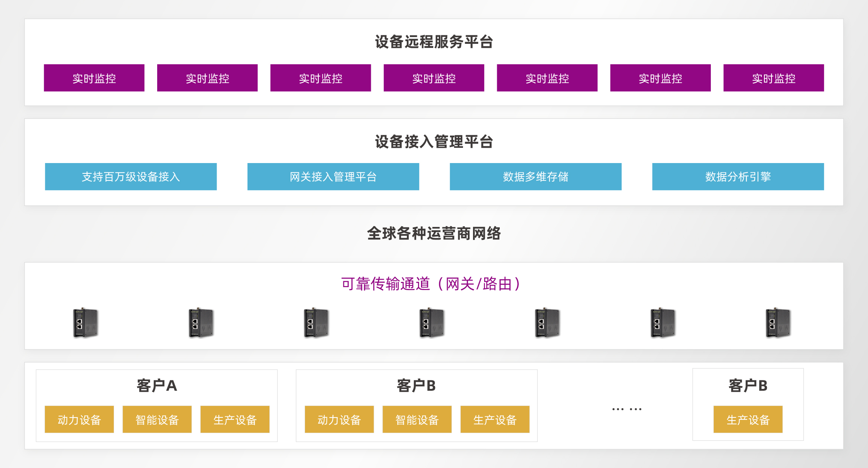Click 动力设备 under 客户A
The image size is (868, 468).
(79, 419)
